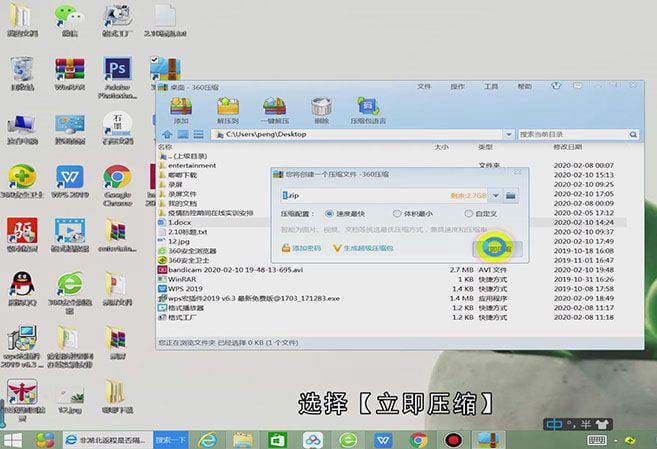Open WeChat on the desktop
The height and width of the screenshot is (449, 657).
(x=69, y=20)
